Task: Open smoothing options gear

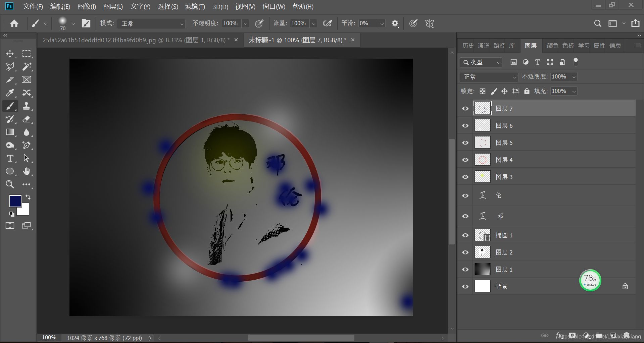Action: click(395, 23)
